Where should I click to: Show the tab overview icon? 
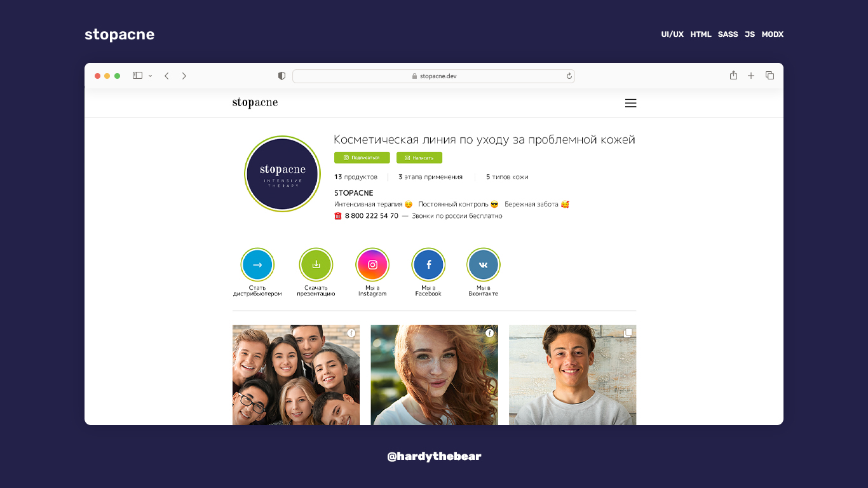(770, 76)
